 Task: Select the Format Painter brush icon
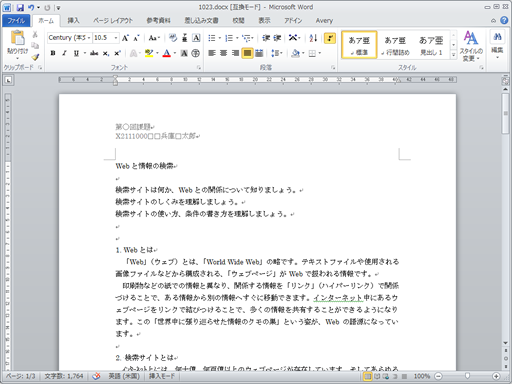pos(35,57)
